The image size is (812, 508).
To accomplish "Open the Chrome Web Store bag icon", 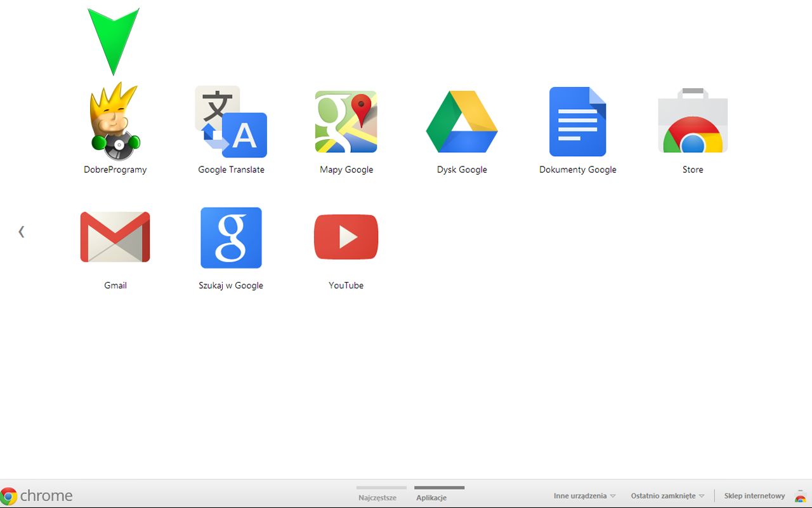I will click(x=693, y=121).
